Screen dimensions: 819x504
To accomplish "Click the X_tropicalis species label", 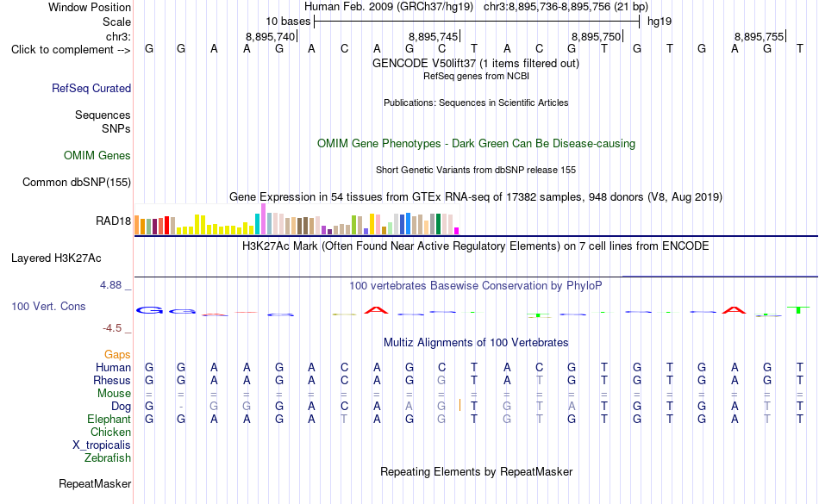I will tap(102, 445).
